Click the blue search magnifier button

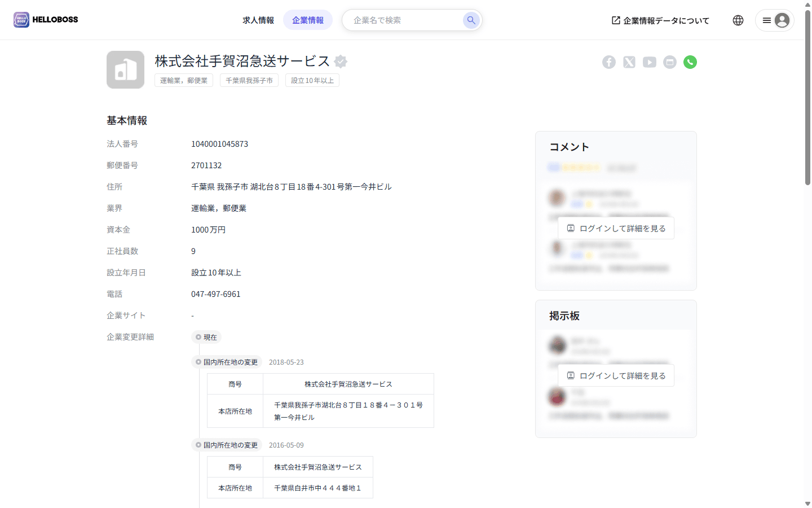(471, 20)
